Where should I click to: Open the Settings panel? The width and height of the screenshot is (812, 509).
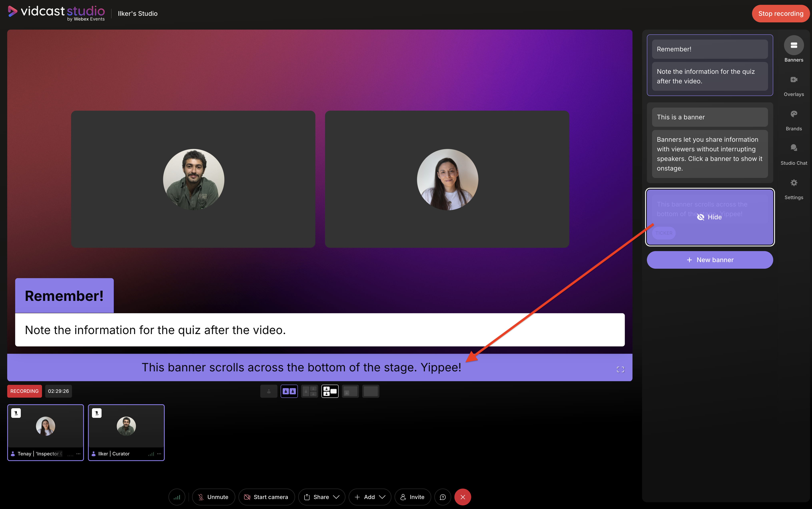coord(793,189)
